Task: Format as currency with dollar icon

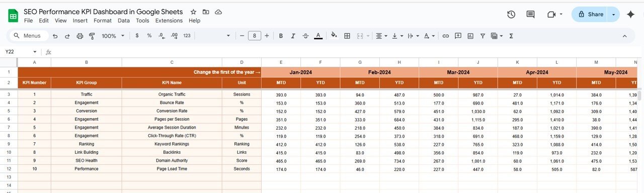Action: [x=137, y=36]
